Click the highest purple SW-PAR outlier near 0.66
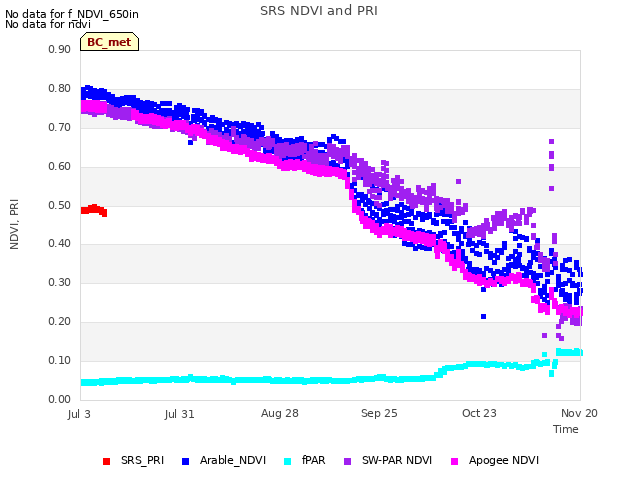The image size is (640, 480). (551, 142)
